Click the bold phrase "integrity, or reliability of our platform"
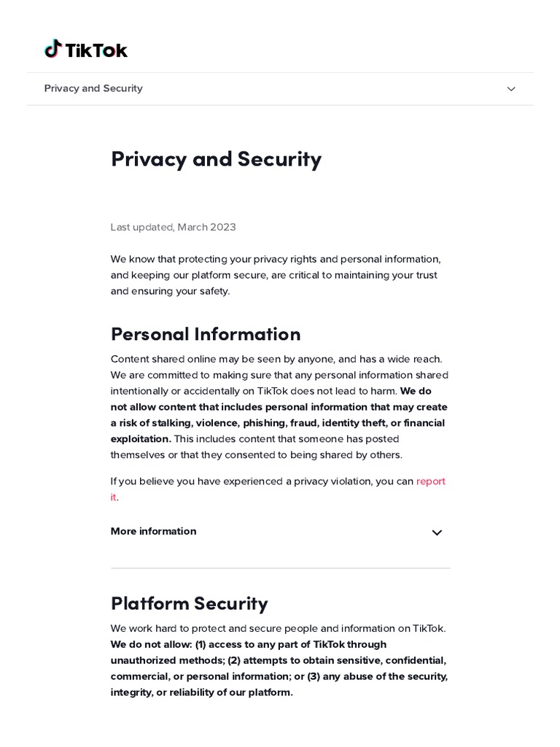 [x=201, y=692]
